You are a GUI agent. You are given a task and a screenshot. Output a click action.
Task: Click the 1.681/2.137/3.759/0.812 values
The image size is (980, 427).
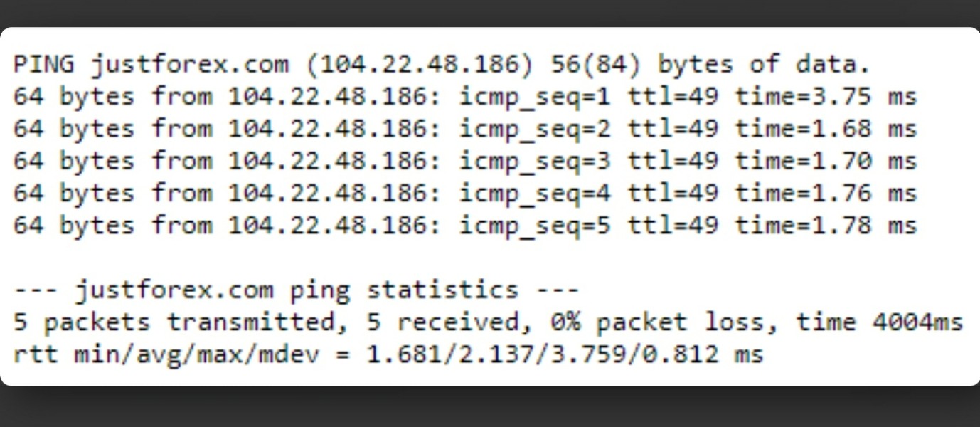point(543,354)
